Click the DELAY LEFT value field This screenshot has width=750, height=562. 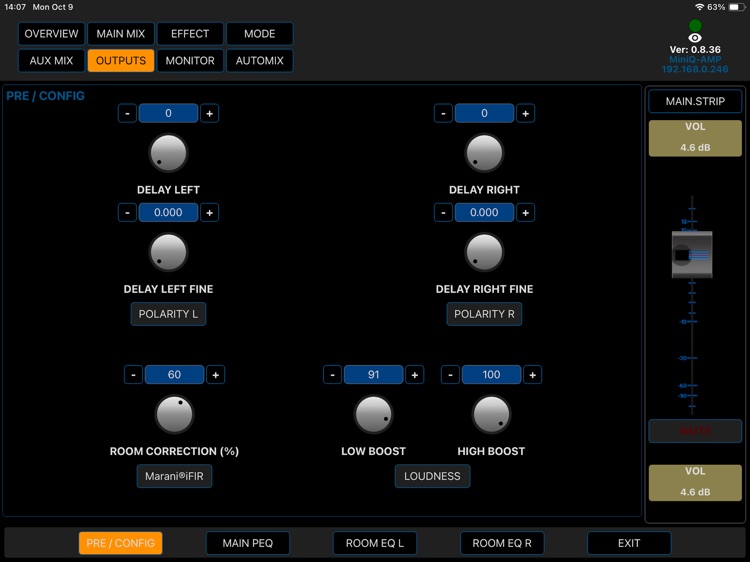click(168, 113)
